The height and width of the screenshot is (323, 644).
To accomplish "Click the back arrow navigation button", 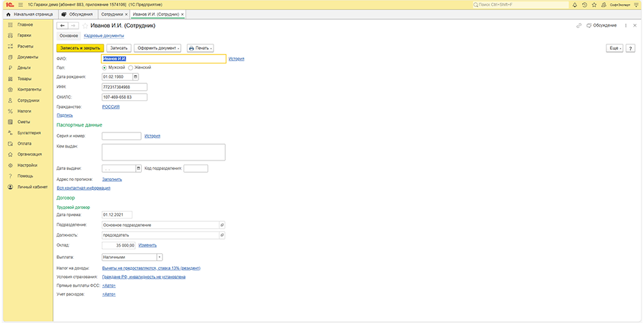I will point(62,25).
